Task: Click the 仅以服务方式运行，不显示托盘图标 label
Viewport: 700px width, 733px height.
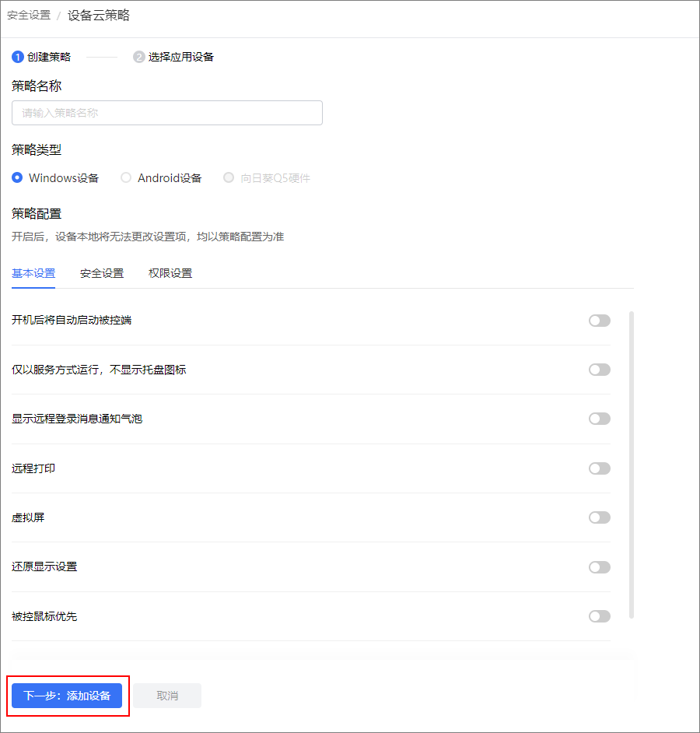Action: (99, 370)
